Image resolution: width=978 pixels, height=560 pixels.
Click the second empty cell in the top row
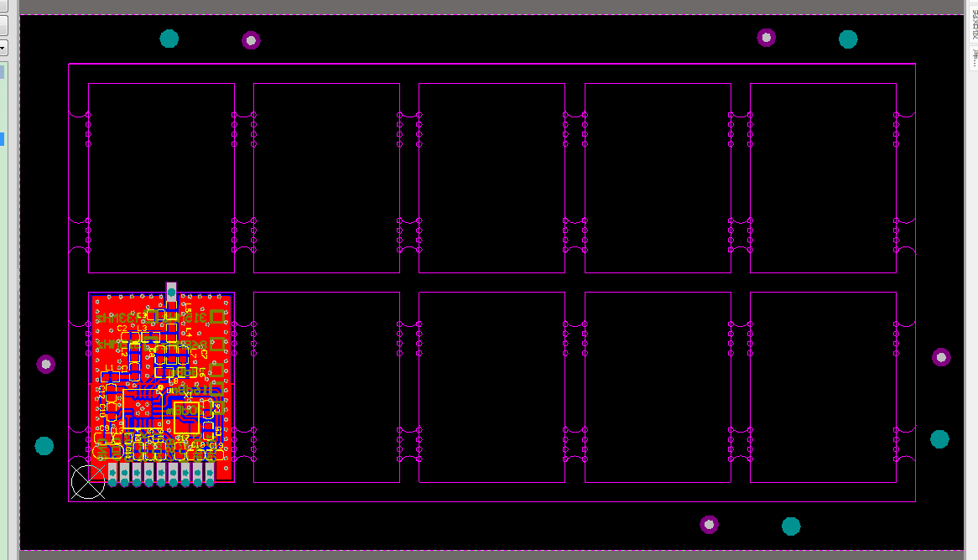pos(327,179)
